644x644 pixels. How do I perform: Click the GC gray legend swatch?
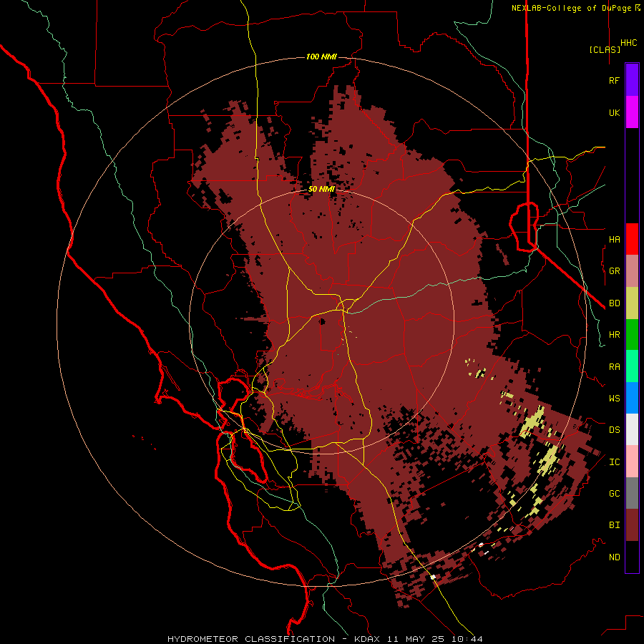[x=632, y=493]
